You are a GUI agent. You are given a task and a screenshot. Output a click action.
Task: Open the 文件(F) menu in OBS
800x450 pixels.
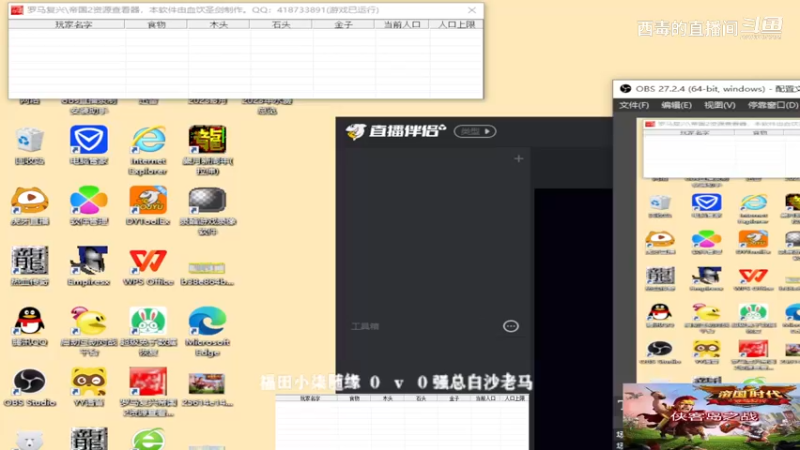click(x=634, y=105)
